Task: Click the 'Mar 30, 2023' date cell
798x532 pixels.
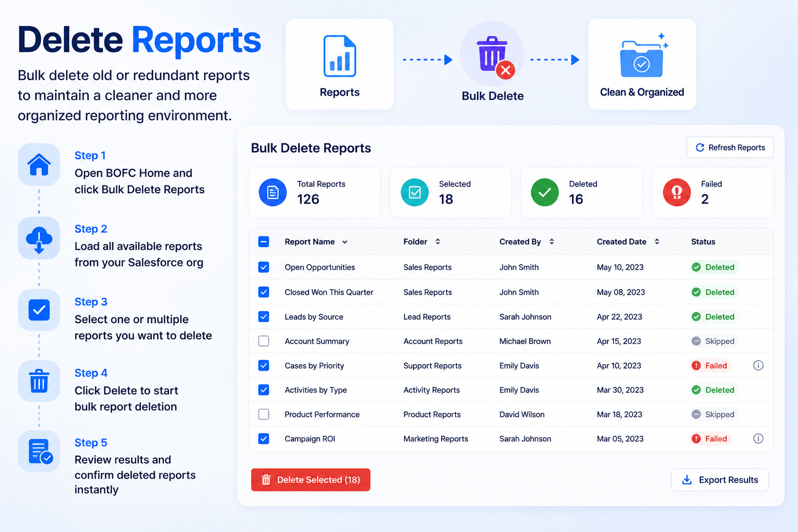Action: [620, 390]
